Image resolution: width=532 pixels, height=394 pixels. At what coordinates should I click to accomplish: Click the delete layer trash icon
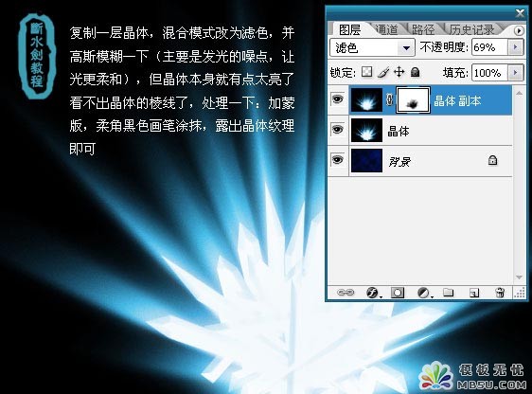click(500, 293)
